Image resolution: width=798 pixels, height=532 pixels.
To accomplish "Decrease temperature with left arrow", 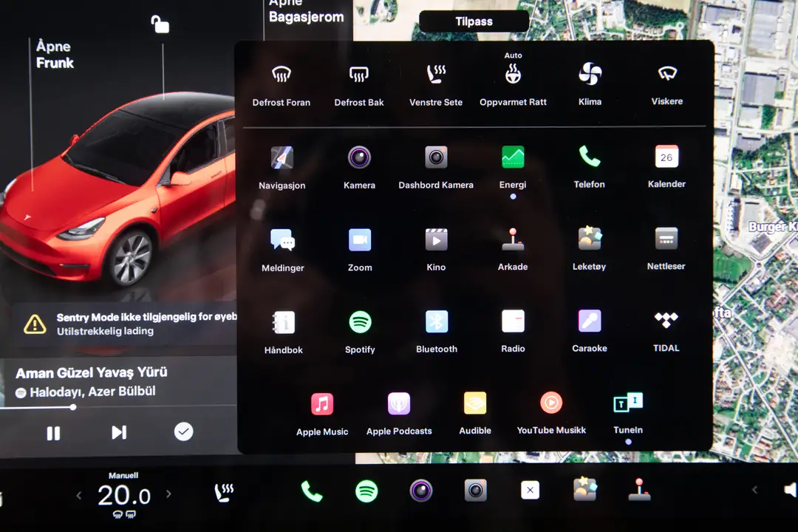I will [x=79, y=495].
